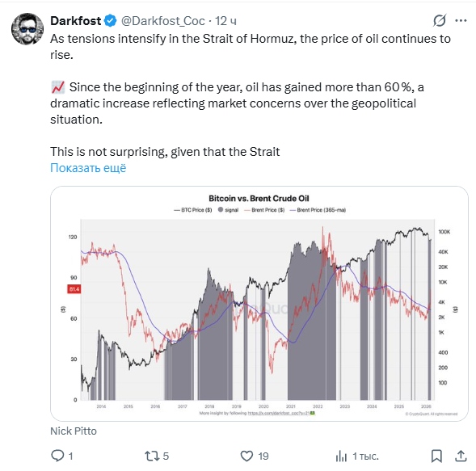Like the post with the heart icon
Image resolution: width=476 pixels, height=471 pixels.
coord(246,456)
